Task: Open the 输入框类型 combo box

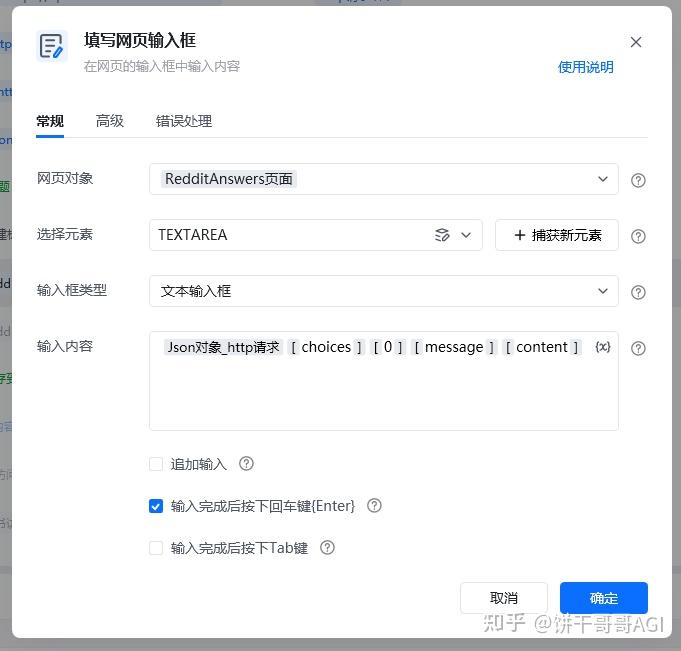Action: coord(383,291)
